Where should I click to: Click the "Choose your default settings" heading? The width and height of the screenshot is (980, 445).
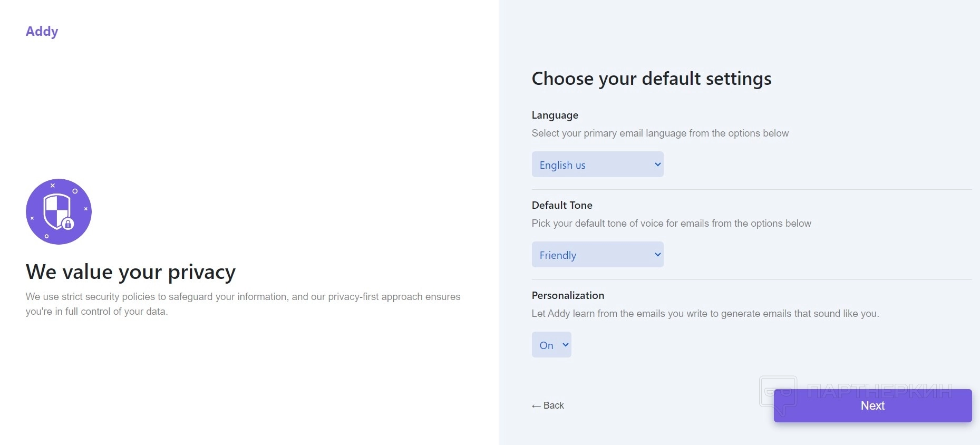pyautogui.click(x=651, y=79)
